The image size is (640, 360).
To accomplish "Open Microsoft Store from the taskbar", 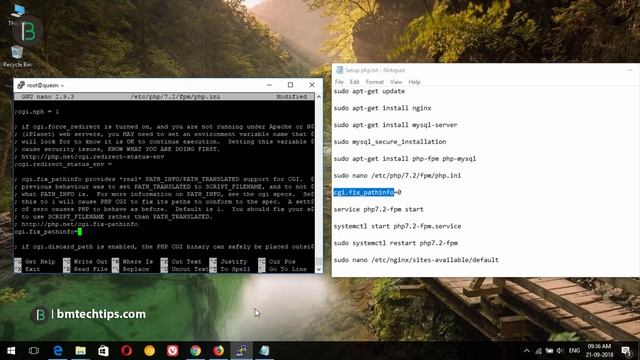I will point(103,351).
